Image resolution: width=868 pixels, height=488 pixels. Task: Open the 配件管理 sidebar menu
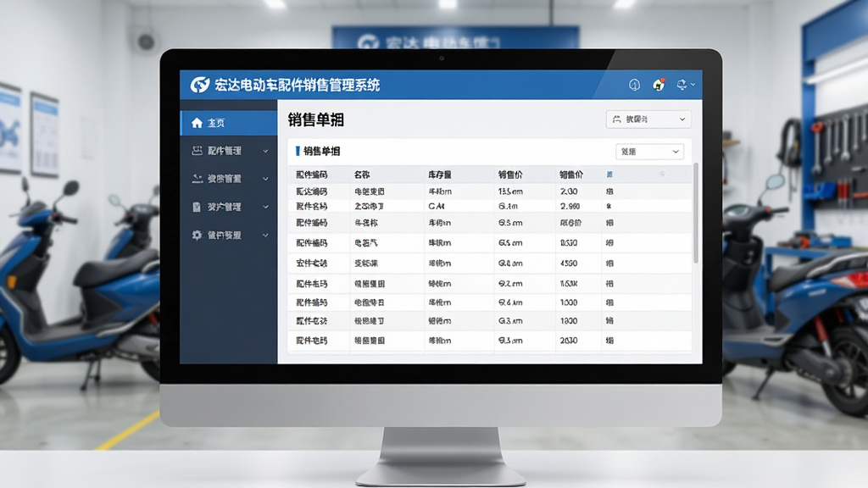229,151
